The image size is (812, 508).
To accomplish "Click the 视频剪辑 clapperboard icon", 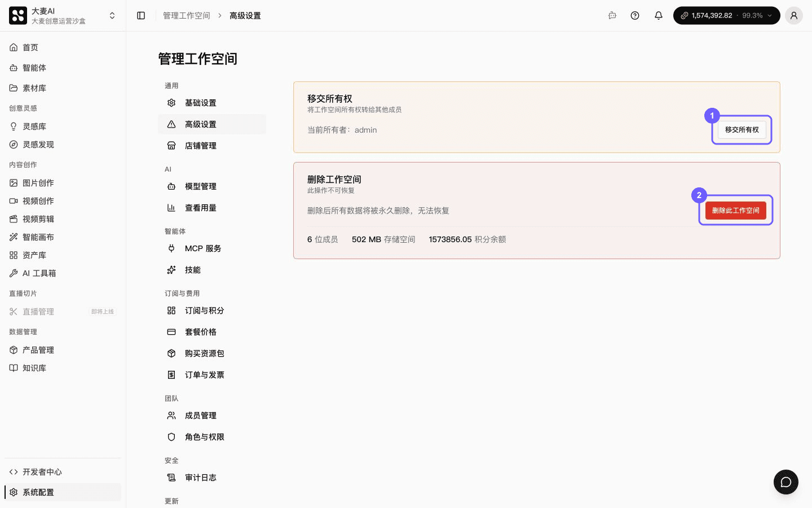I will point(14,219).
